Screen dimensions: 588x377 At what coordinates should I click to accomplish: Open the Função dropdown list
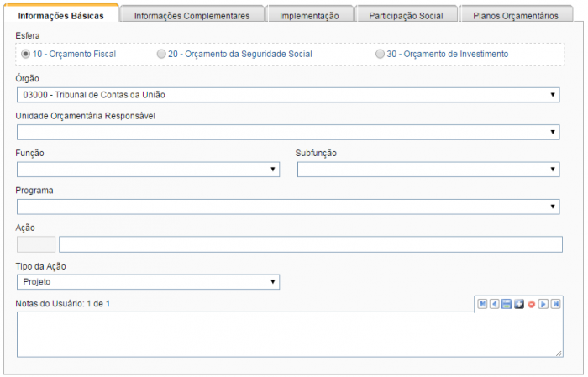[x=148, y=170]
